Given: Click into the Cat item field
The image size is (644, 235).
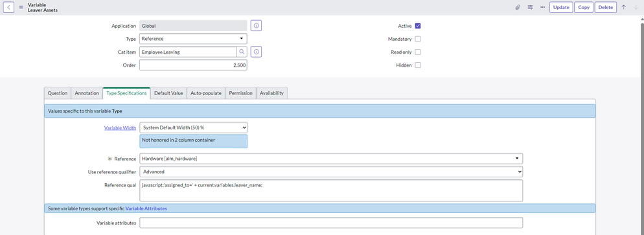Looking at the screenshot, I should (188, 52).
